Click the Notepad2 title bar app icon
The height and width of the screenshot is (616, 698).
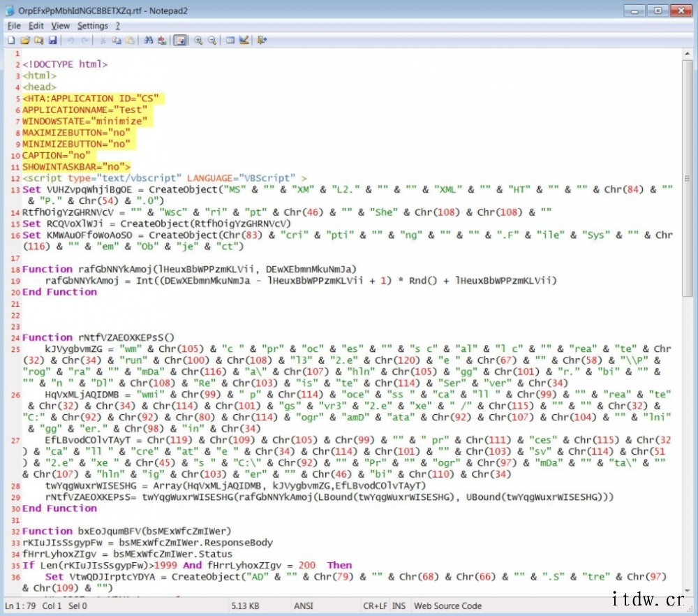[x=9, y=10]
